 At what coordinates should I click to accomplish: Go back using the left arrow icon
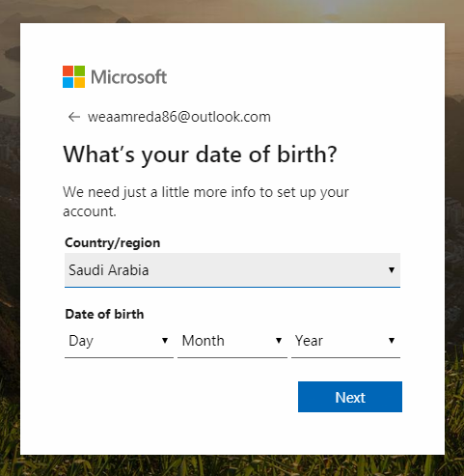[x=74, y=117]
